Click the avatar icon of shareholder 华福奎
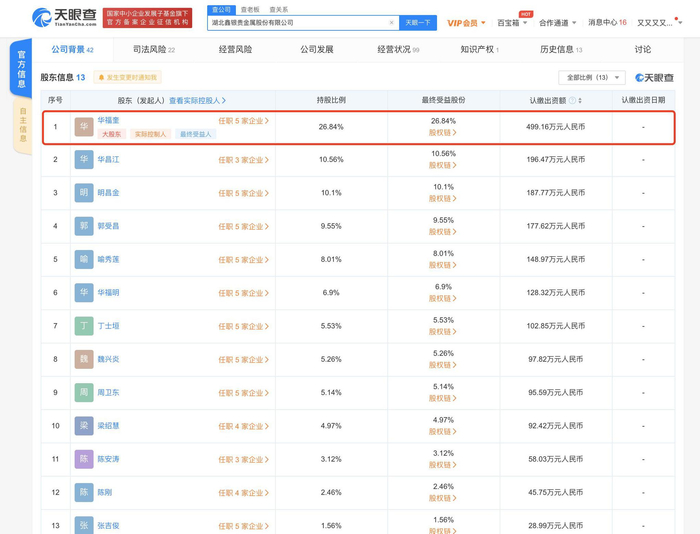 click(84, 127)
